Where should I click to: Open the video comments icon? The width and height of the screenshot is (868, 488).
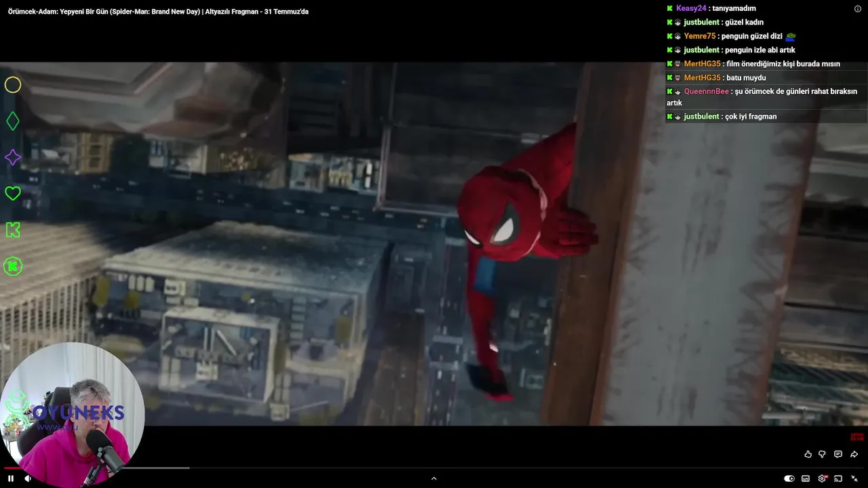click(838, 454)
